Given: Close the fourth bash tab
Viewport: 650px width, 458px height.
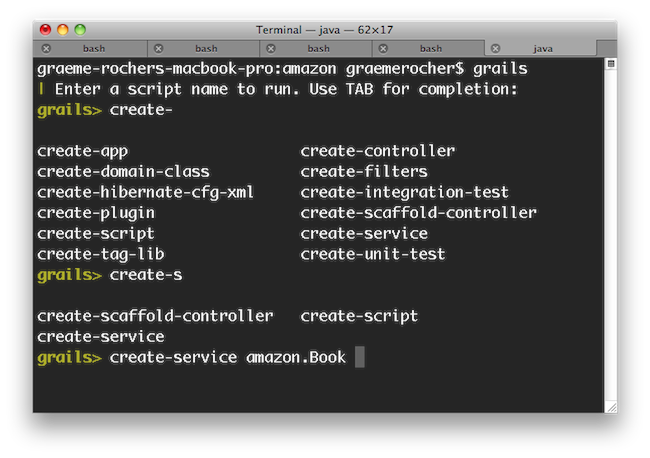Looking at the screenshot, I should point(383,48).
